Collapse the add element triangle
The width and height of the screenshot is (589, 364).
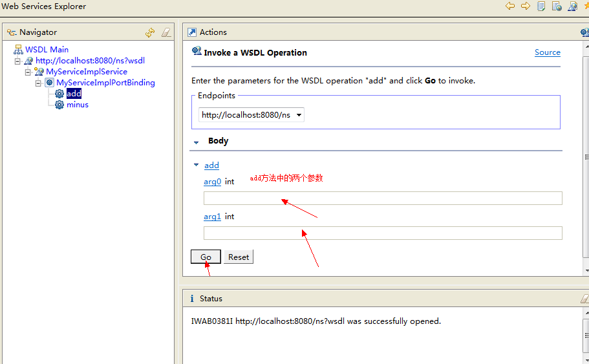pyautogui.click(x=196, y=165)
